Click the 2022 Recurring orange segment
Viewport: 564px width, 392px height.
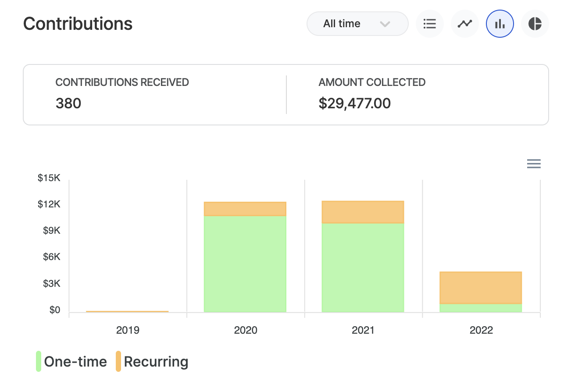[x=481, y=288]
